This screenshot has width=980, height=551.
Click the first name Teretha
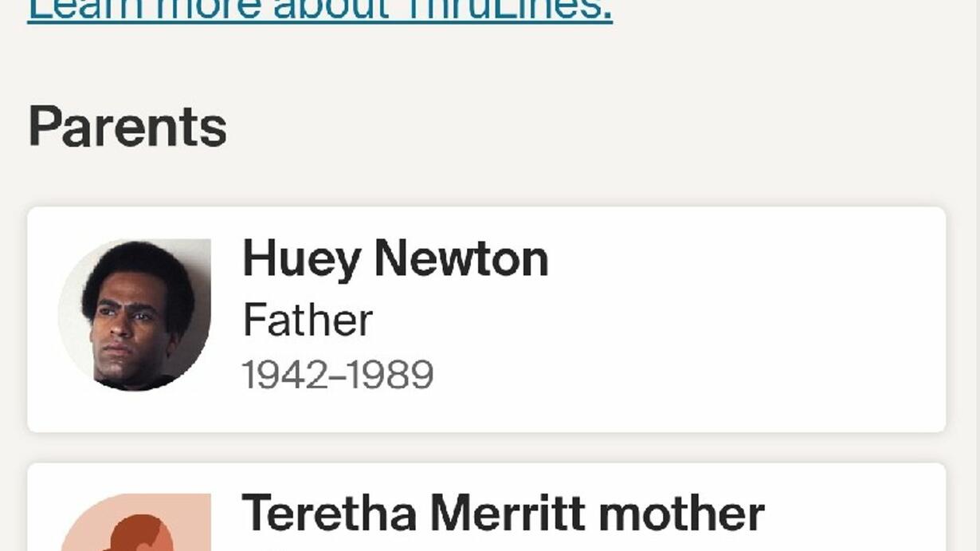329,513
